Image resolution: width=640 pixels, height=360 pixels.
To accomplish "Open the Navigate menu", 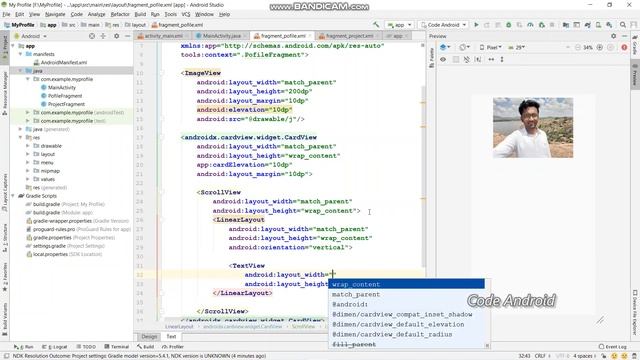I will coord(55,14).
